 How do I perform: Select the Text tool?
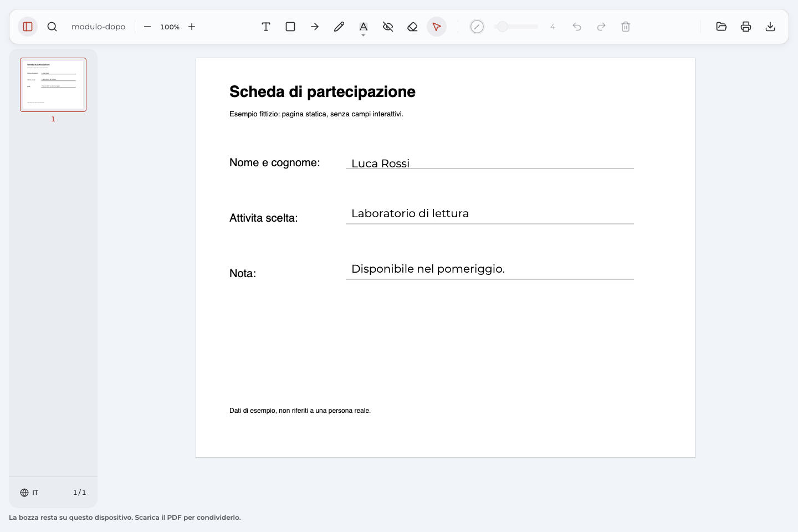coord(266,27)
